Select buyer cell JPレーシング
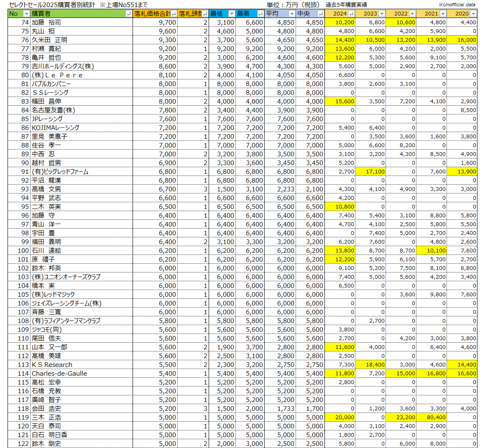This screenshot has height=448, width=485. [x=82, y=119]
